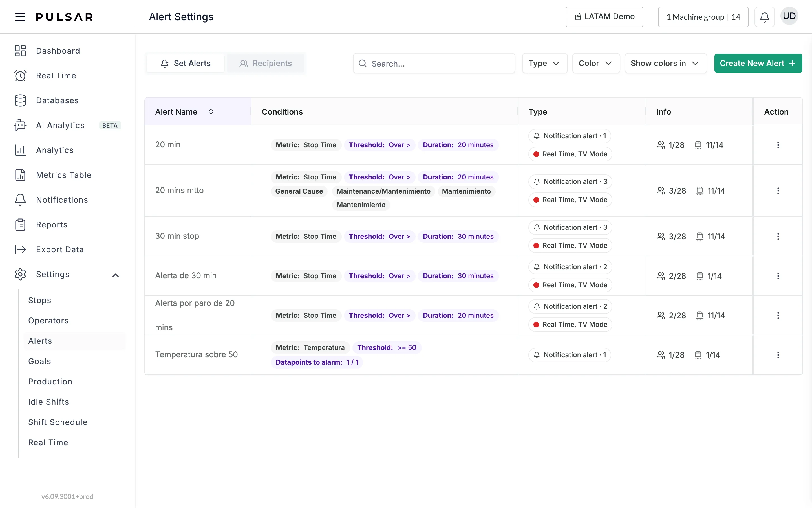Click the Alerta por paro de 20 mins name
Screen dimensions: 812x508
195,315
